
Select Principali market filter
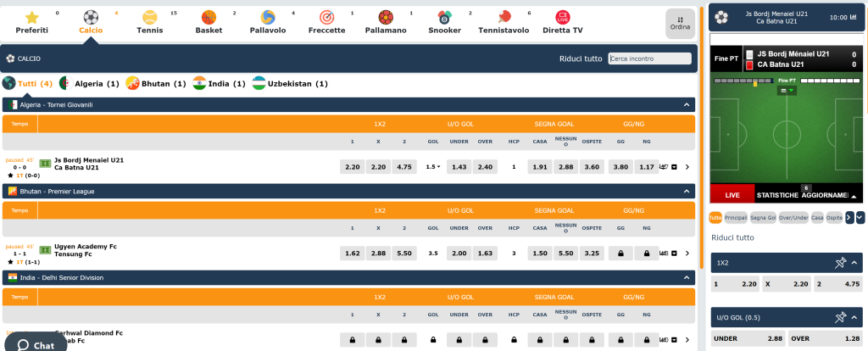tap(736, 218)
